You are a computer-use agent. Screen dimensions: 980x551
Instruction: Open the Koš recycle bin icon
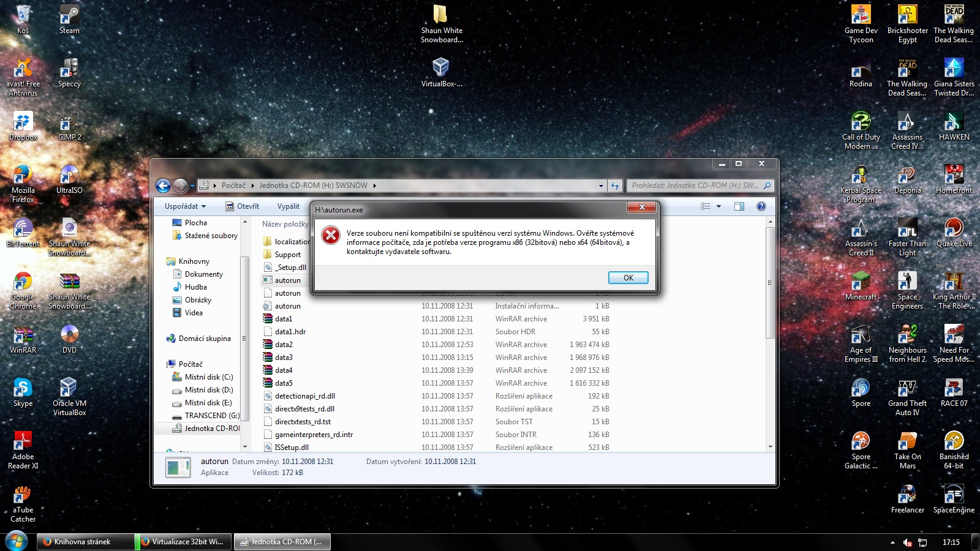point(23,20)
